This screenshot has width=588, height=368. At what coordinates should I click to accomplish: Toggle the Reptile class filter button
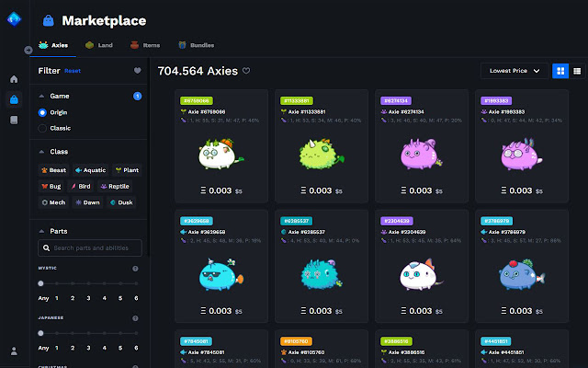point(124,186)
